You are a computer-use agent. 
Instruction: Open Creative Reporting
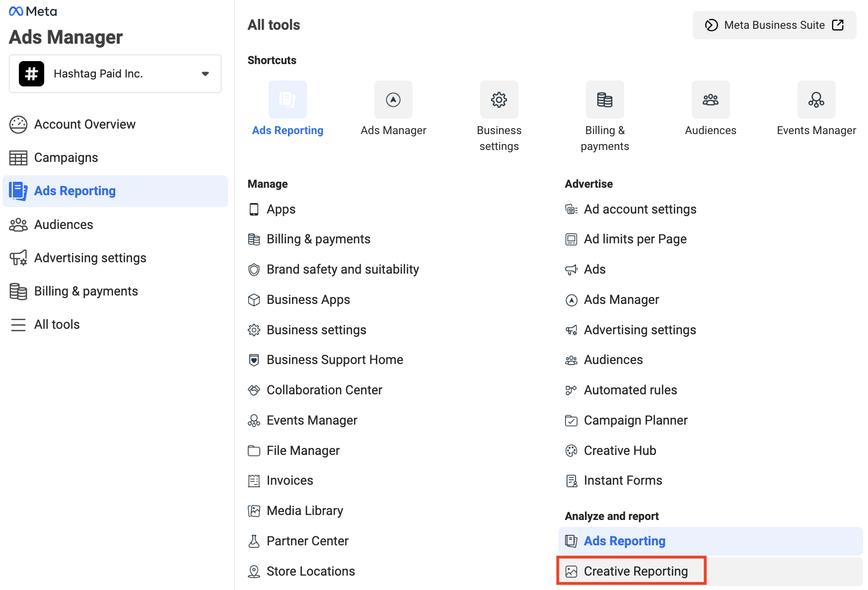coord(711,572)
